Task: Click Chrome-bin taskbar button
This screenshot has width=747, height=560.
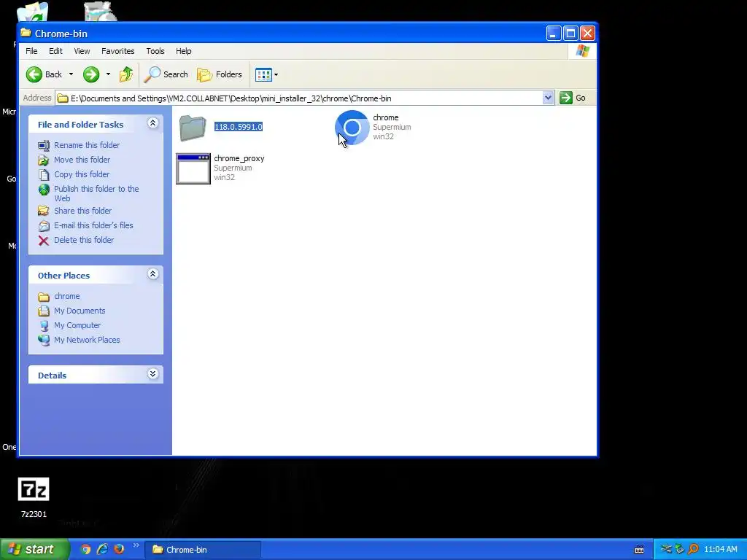Action: 203,550
